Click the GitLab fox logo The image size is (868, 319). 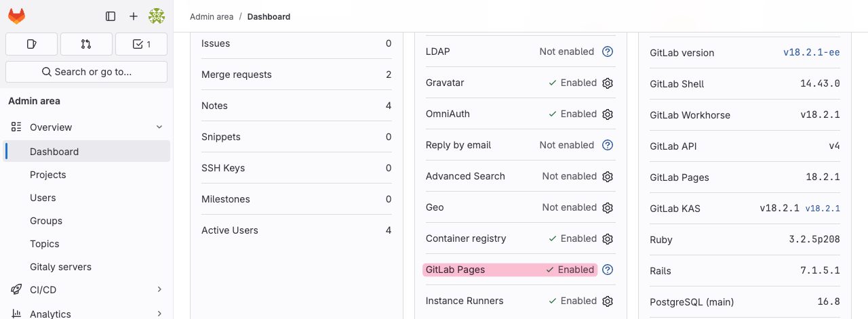(x=16, y=16)
